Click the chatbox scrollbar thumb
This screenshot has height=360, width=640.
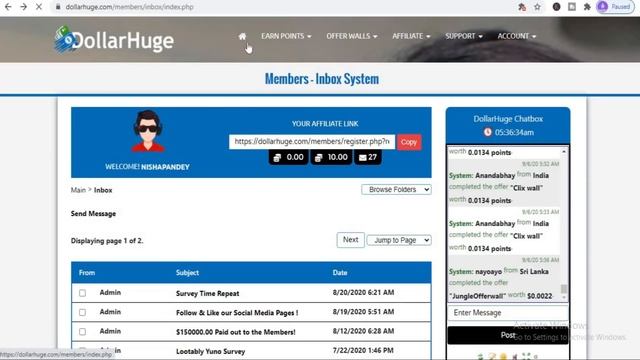(564, 289)
